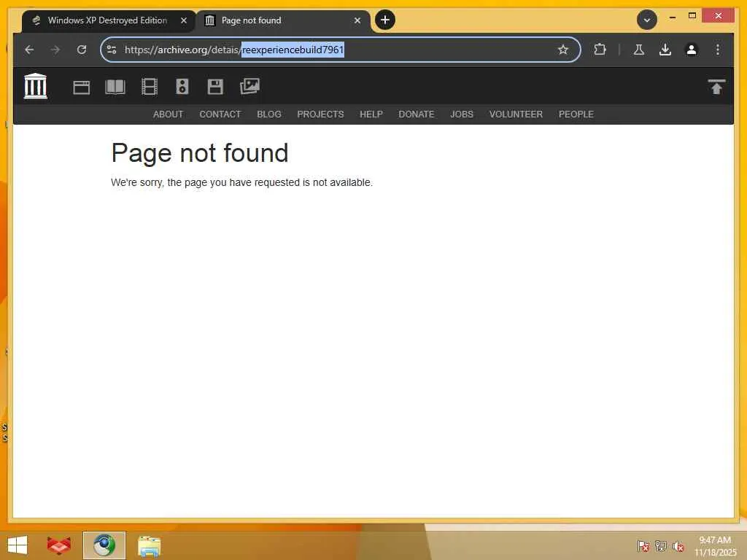The width and height of the screenshot is (747, 560).
Task: Open the taskbar clock and date
Action: pos(715,545)
